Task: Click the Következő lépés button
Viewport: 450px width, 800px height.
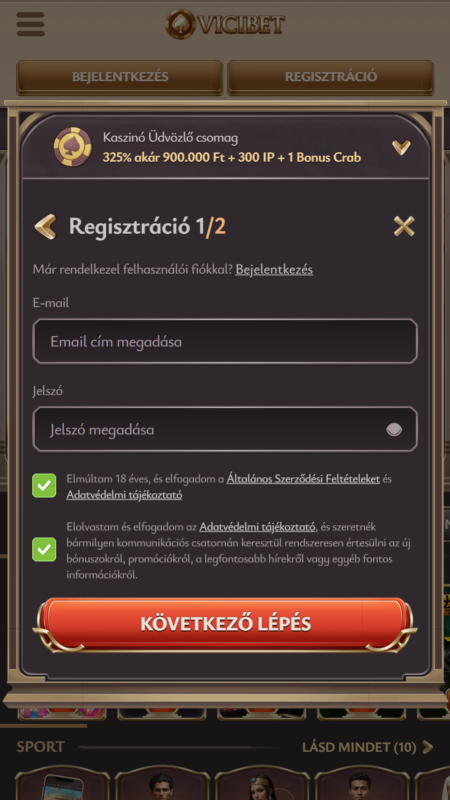Action: point(225,624)
